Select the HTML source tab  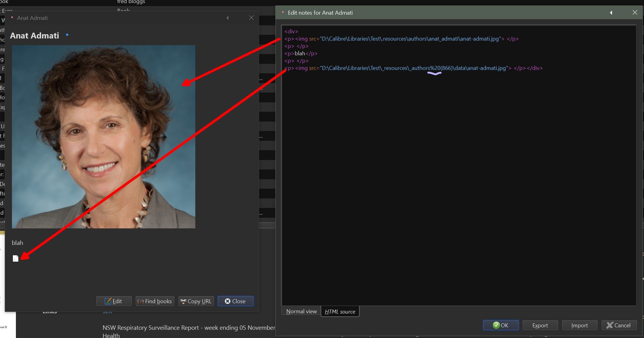tap(340, 311)
